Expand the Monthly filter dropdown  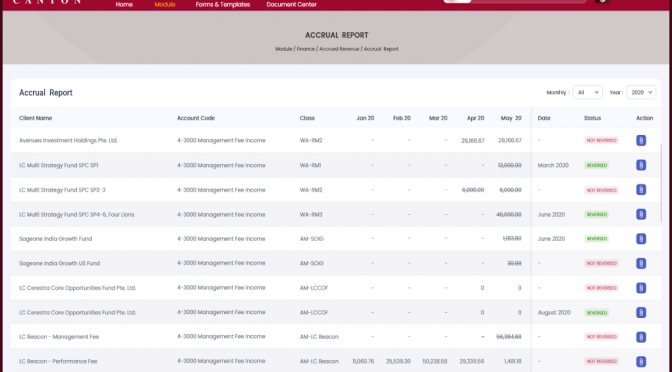[x=587, y=92]
